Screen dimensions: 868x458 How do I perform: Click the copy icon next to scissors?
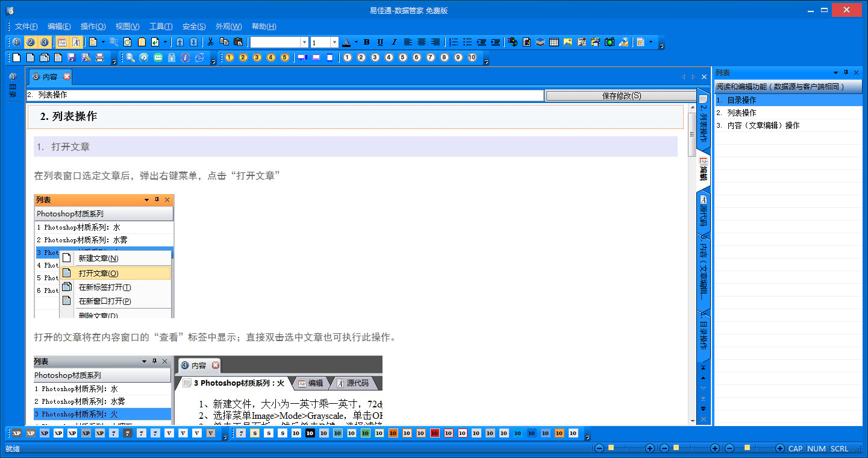click(x=224, y=42)
